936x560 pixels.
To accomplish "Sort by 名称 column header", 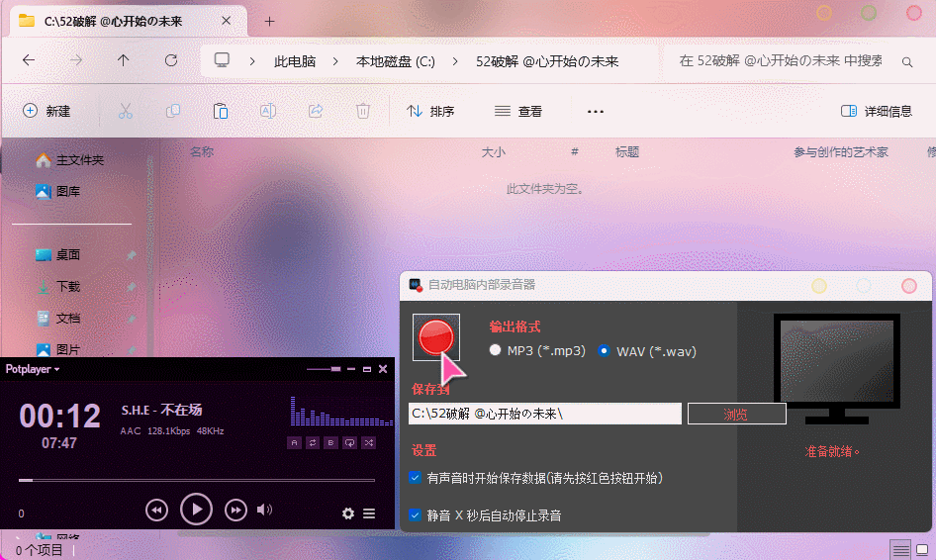I will (202, 151).
